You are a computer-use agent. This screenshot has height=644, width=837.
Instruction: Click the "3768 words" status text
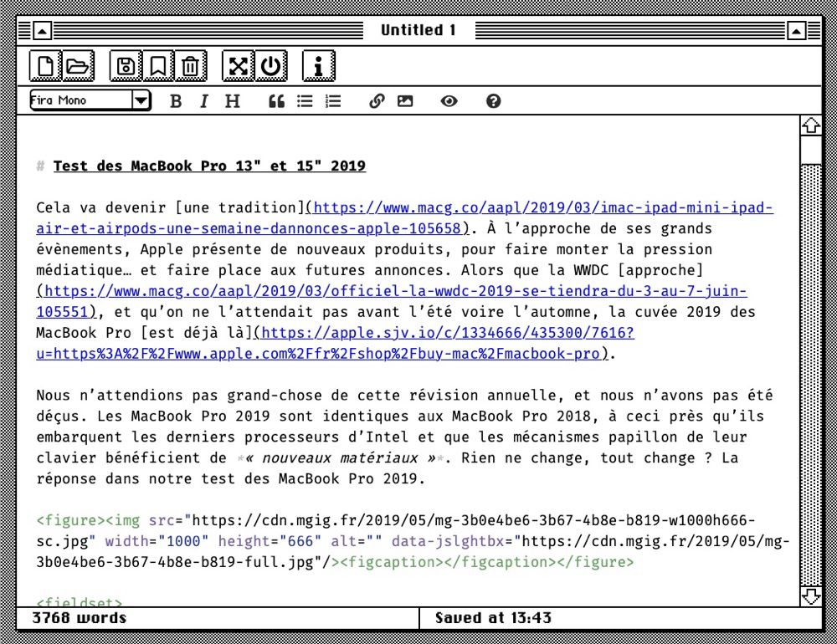pyautogui.click(x=79, y=618)
